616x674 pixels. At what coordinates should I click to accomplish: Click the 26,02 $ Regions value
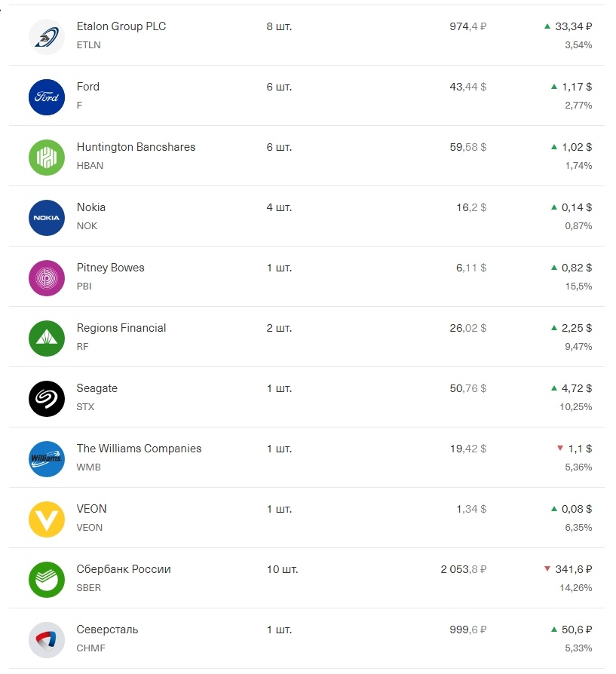(468, 328)
